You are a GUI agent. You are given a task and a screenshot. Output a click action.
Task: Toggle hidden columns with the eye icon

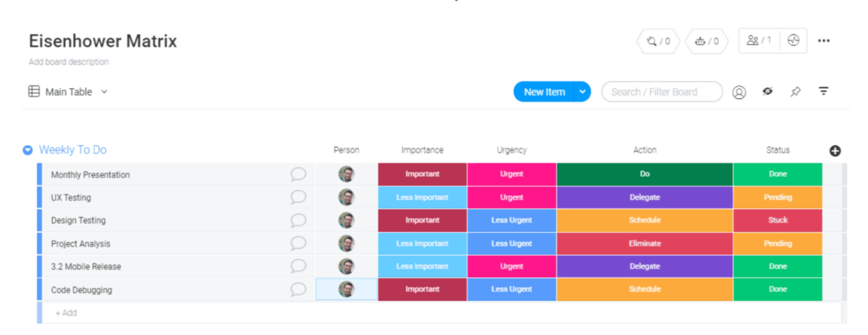coord(768,92)
